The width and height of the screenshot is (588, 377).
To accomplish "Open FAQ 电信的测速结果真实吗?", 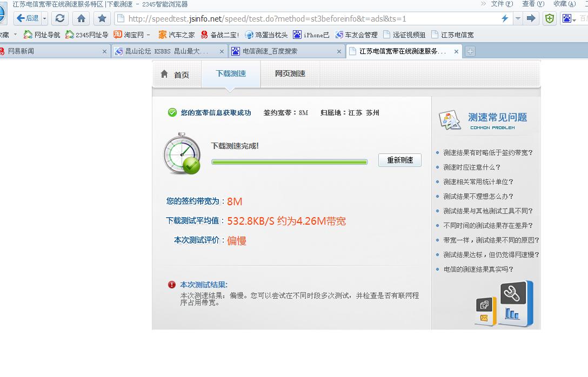I will click(x=478, y=270).
